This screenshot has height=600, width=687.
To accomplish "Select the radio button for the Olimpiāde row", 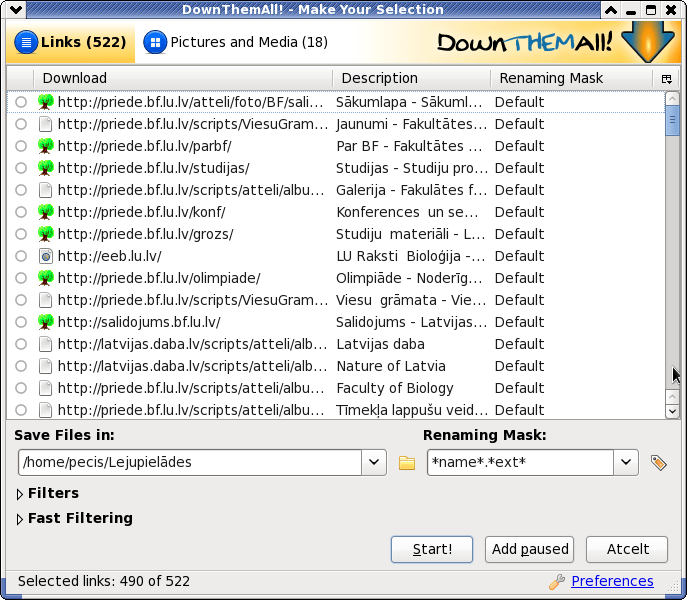I will pyautogui.click(x=21, y=278).
